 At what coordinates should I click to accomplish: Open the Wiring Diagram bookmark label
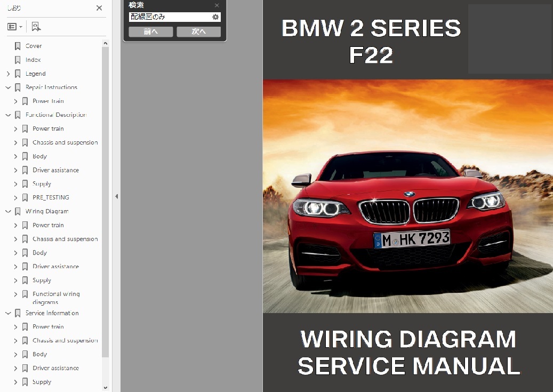click(47, 211)
